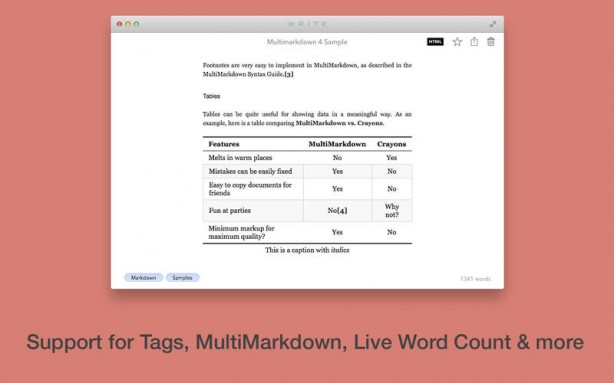Image resolution: width=614 pixels, height=383 pixels.
Task: Click the 1341 words counter
Action: coord(475,279)
